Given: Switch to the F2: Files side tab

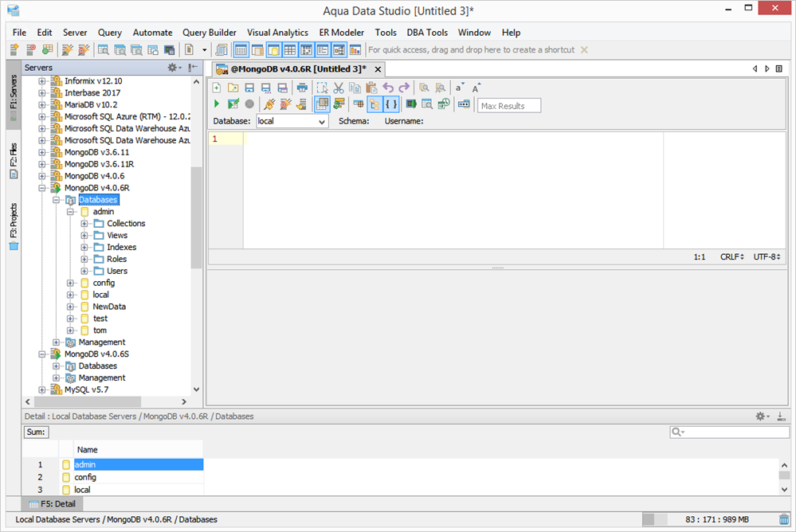Looking at the screenshot, I should coord(14,160).
